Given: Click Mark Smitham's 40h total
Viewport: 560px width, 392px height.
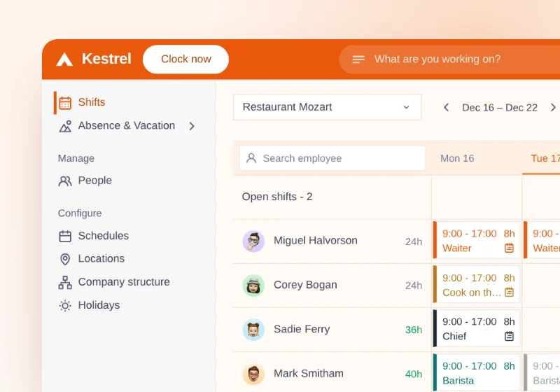Looking at the screenshot, I should tap(414, 374).
